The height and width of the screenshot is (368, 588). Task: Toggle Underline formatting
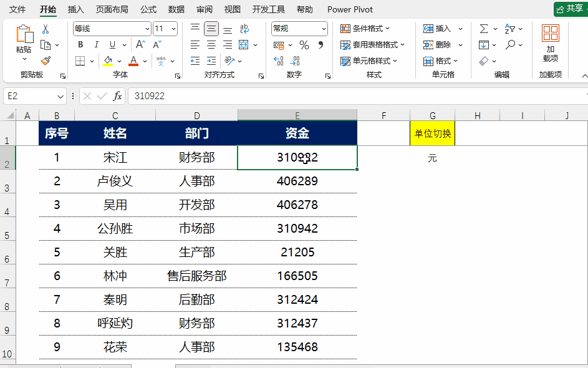tap(112, 45)
